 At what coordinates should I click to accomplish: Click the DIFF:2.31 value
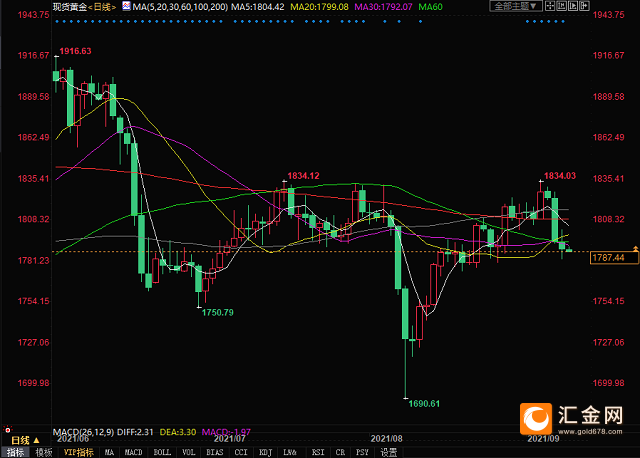point(135,432)
